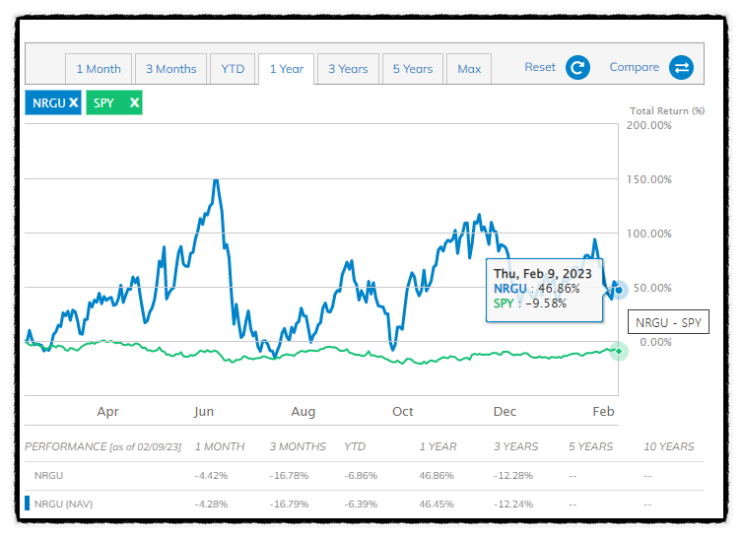
Task: Click NAV 1 year value 46.45%
Action: click(x=436, y=504)
